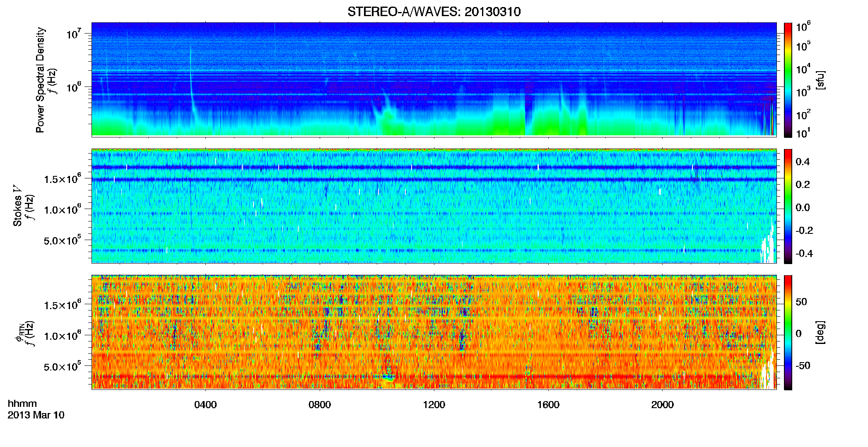Click the "2013 Mar 10" date label

(x=36, y=415)
